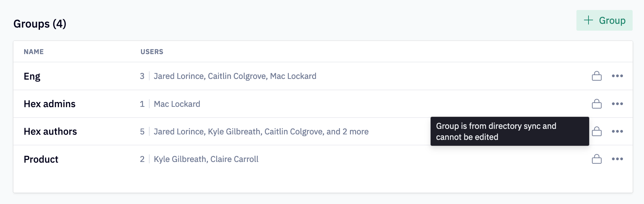This screenshot has height=204, width=644.
Task: Select the Eng group name
Action: 32,76
